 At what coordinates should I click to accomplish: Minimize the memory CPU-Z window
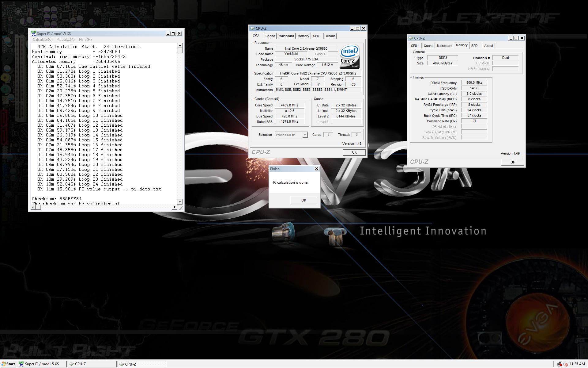click(511, 38)
